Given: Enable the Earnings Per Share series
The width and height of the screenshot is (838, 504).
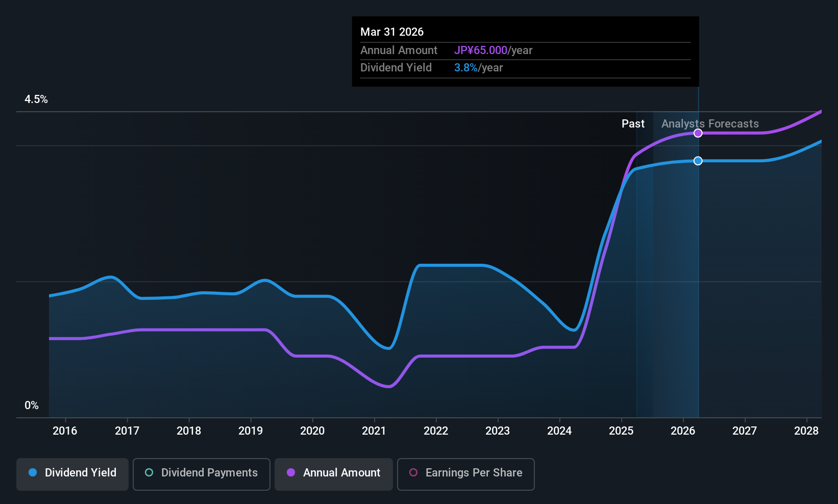Looking at the screenshot, I should [466, 474].
